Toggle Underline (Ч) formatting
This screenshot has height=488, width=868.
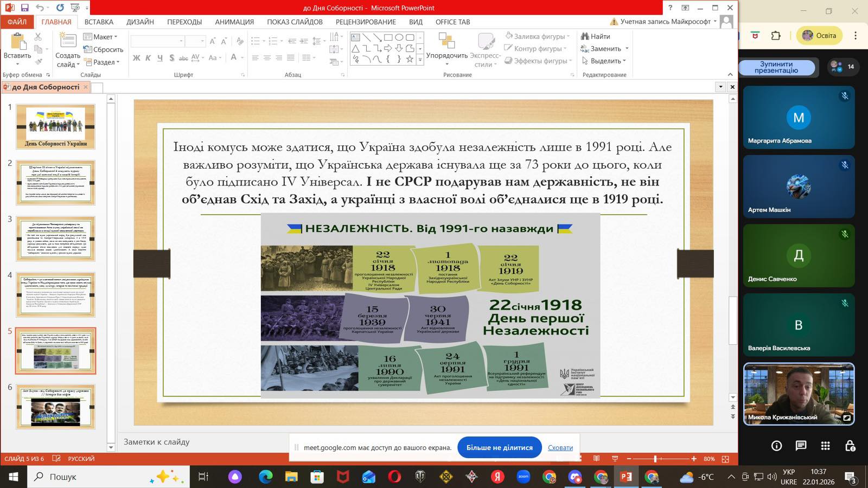point(160,58)
